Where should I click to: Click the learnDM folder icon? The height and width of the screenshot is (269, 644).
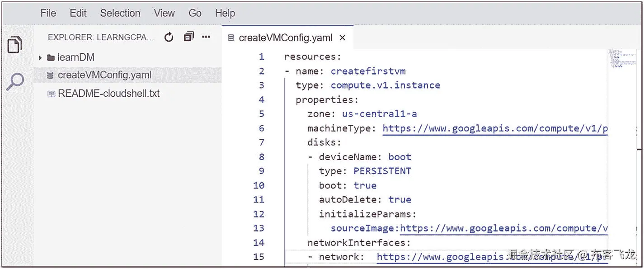[51, 58]
